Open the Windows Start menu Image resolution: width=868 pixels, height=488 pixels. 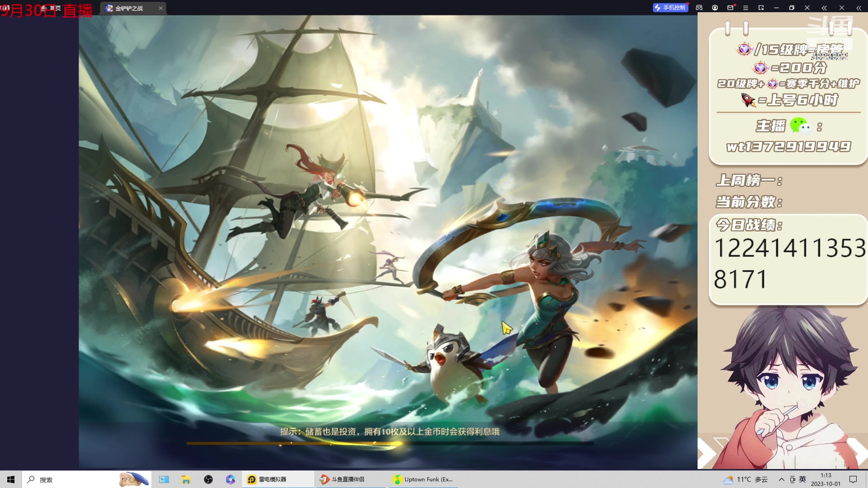pos(11,479)
